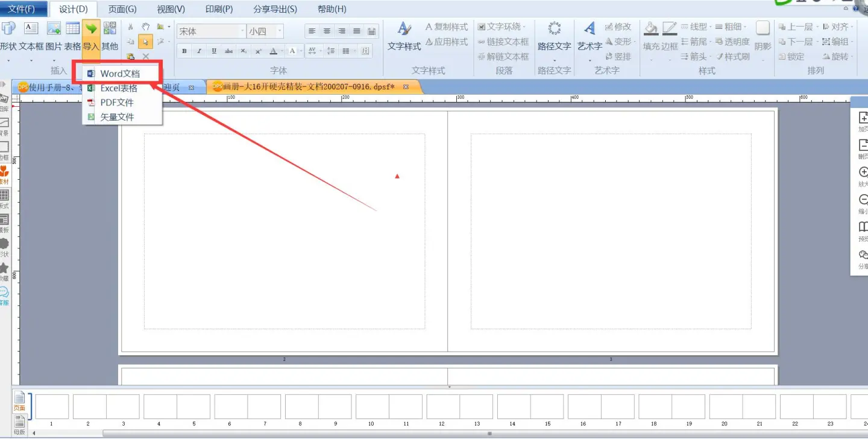The height and width of the screenshot is (439, 868).
Task: Choose Excel表格 from the import menu
Action: 122,88
